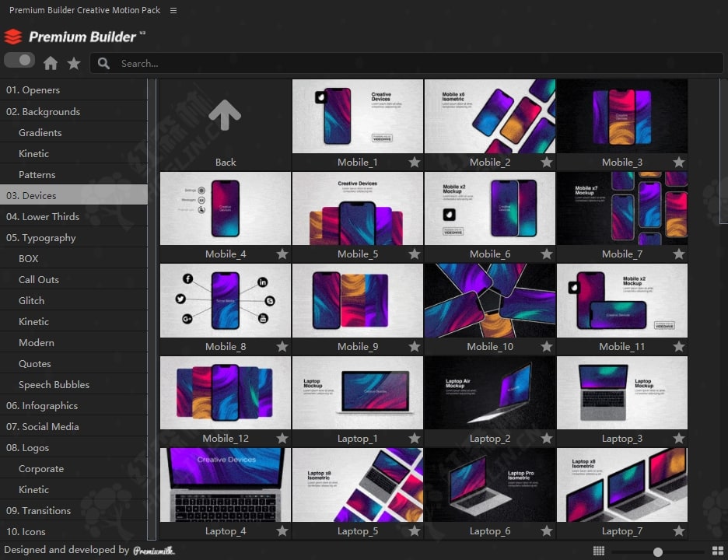The width and height of the screenshot is (728, 560).
Task: Favorite the Laptop_4 preset star
Action: click(x=282, y=530)
